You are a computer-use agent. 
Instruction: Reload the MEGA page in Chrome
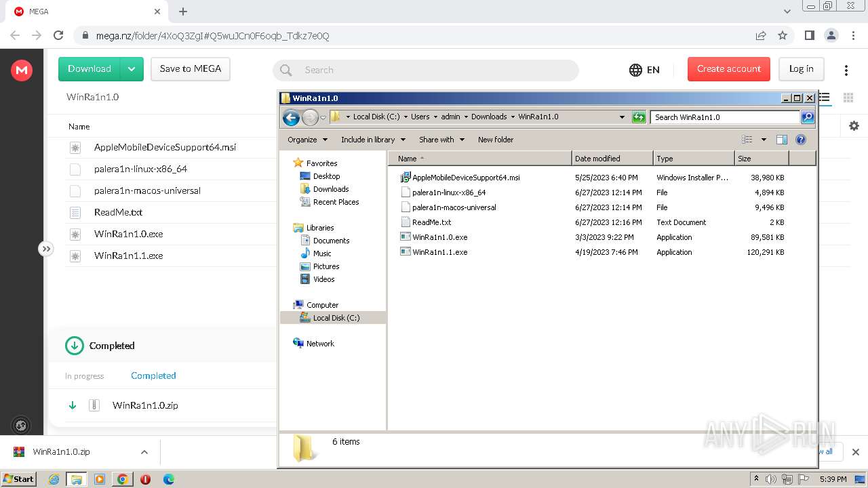pos(58,35)
